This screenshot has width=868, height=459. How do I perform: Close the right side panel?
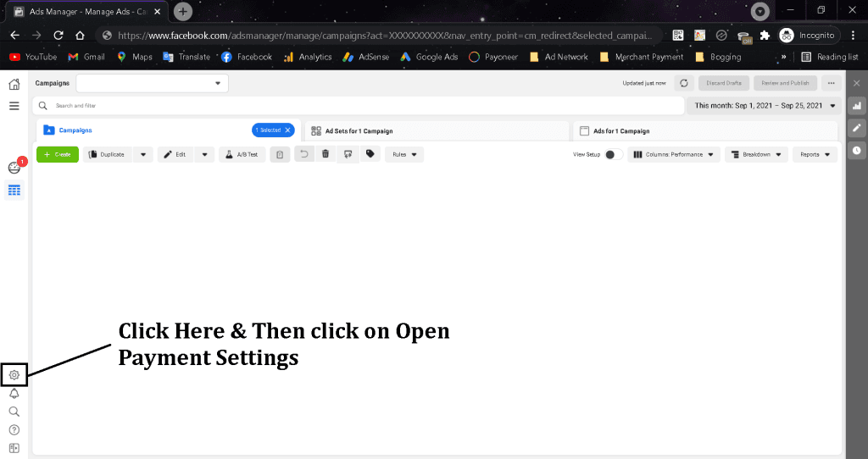[x=856, y=83]
